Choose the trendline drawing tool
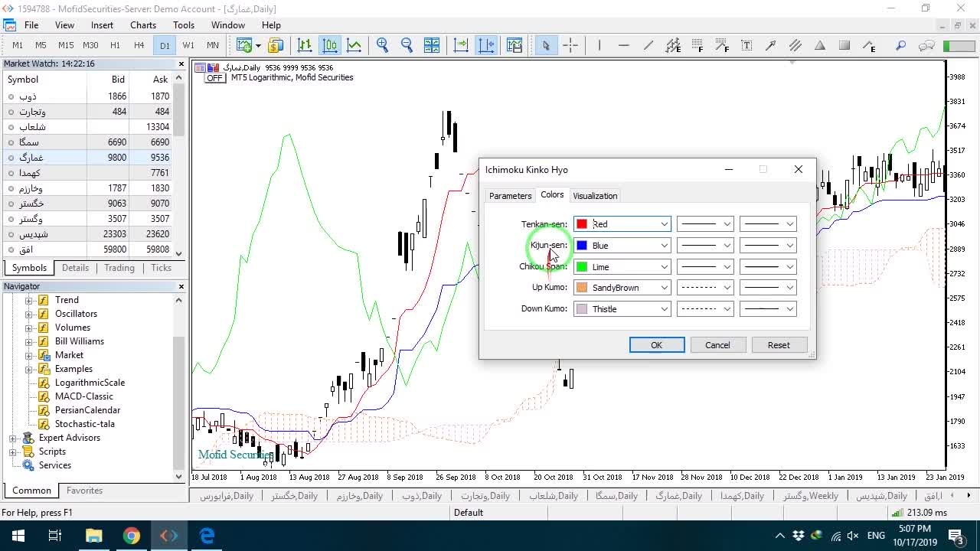Image resolution: width=980 pixels, height=551 pixels. pos(648,45)
